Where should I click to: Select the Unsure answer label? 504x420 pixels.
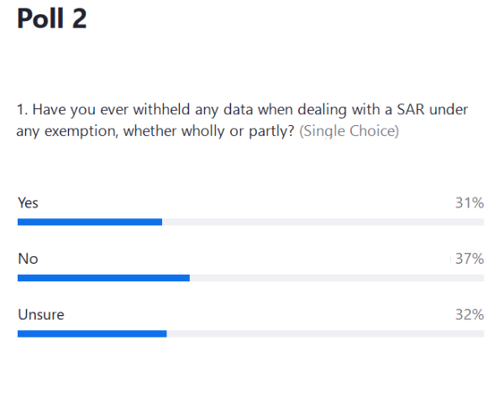click(40, 315)
